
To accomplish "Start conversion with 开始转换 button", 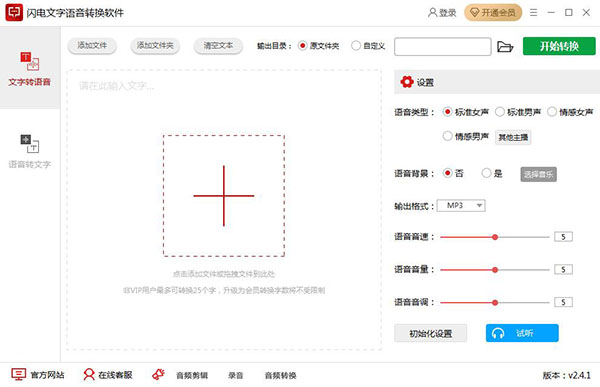I will pos(559,46).
